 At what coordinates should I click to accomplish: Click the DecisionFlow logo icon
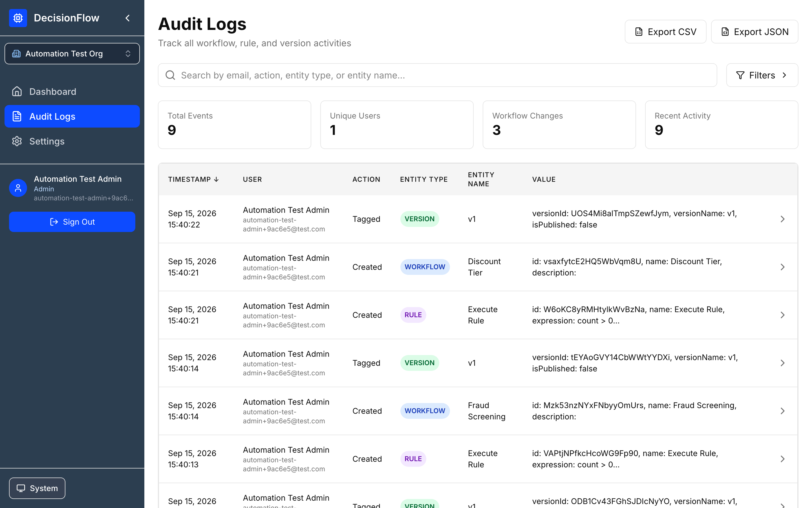point(18,18)
